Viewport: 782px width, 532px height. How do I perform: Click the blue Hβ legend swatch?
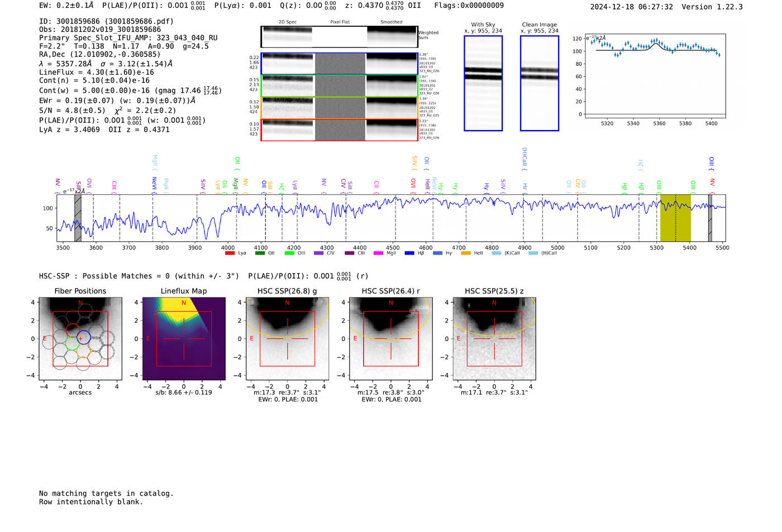pyautogui.click(x=409, y=253)
